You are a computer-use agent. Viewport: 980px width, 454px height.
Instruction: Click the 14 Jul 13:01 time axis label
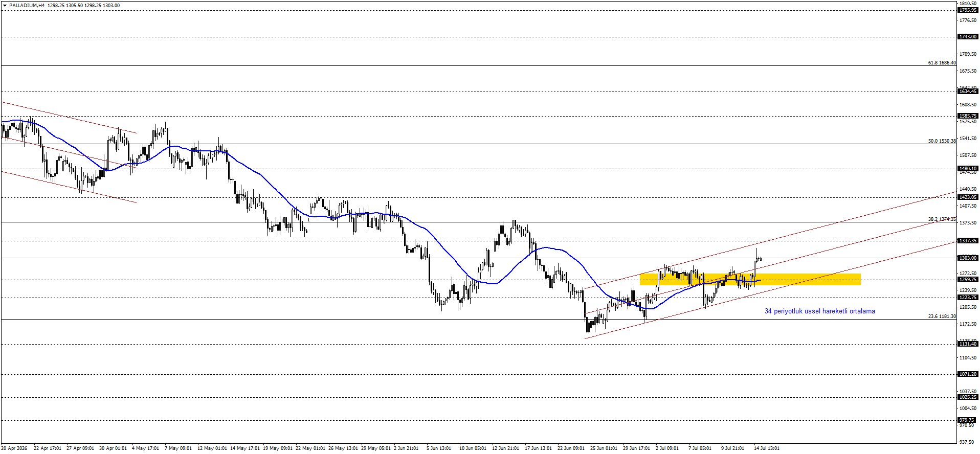point(766,448)
